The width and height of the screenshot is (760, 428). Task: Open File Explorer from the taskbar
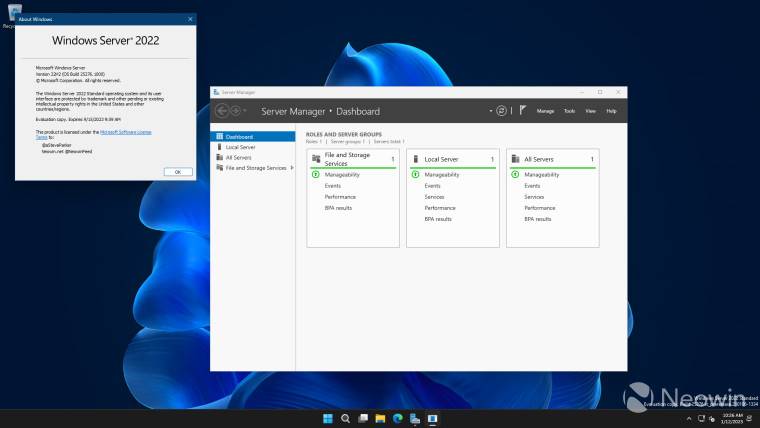380,418
